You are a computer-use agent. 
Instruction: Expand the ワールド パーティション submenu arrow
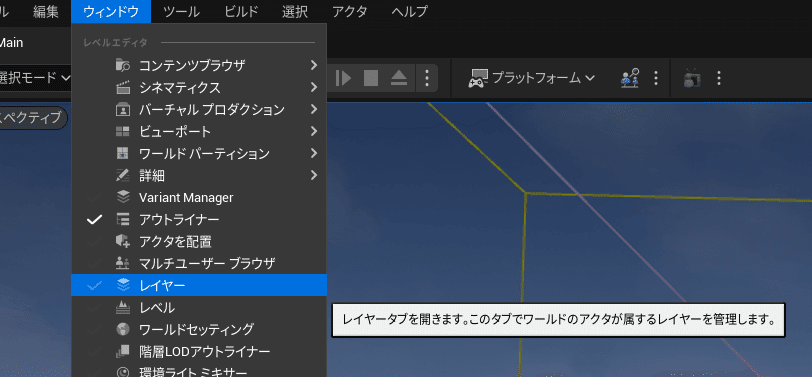pos(314,153)
